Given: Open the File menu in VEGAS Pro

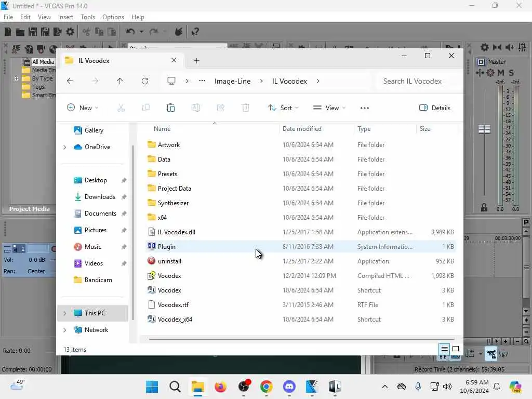Looking at the screenshot, I should point(8,17).
